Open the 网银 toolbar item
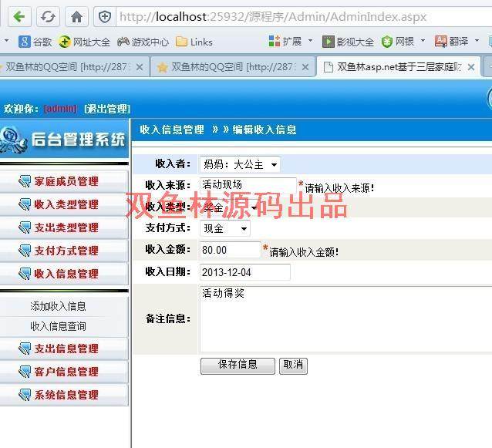Image resolution: width=492 pixels, height=448 pixels. [398, 42]
